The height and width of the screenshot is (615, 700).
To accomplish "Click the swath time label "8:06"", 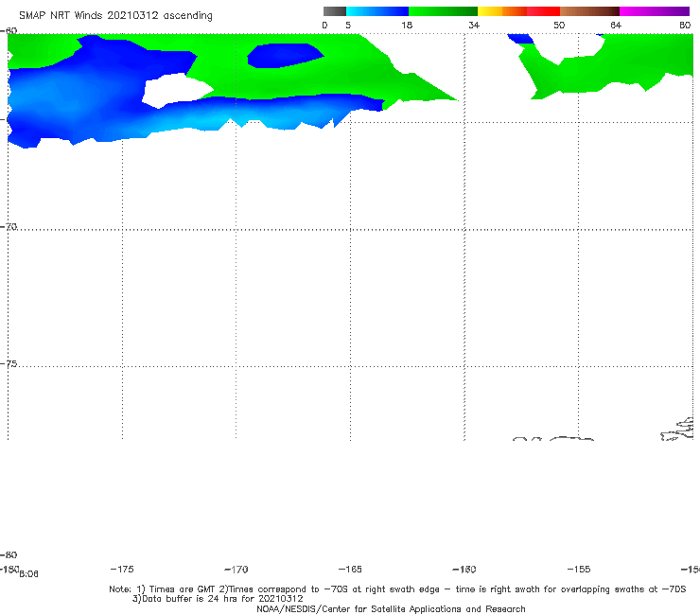I will 29,574.
